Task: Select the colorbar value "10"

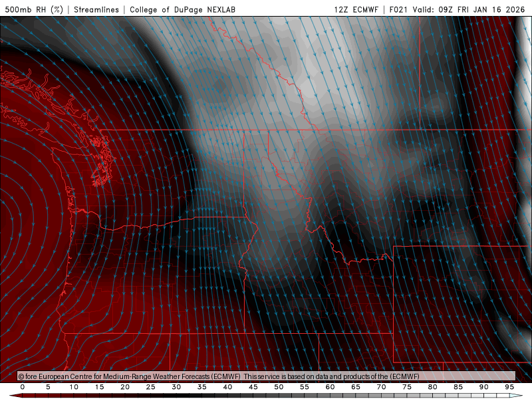Action: click(74, 387)
